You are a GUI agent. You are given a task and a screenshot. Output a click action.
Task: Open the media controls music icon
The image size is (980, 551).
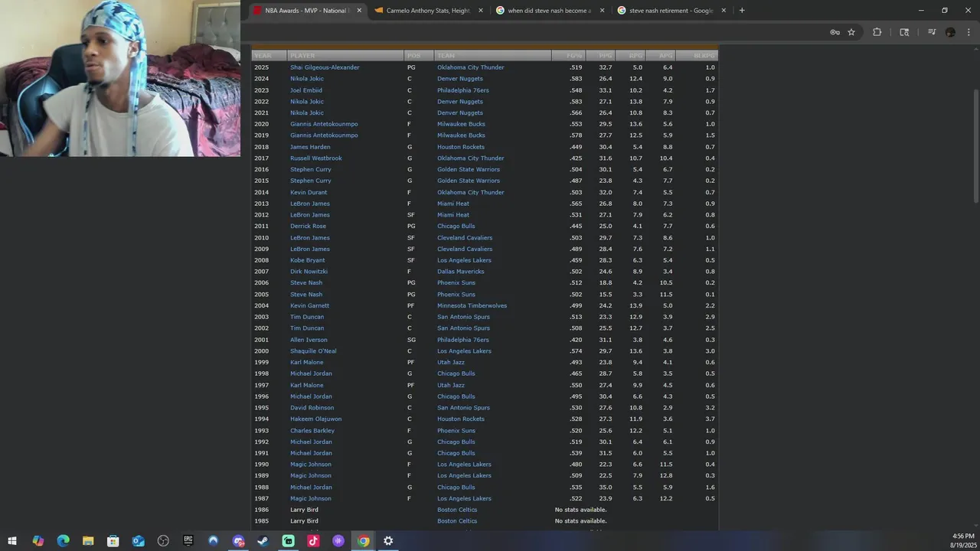[932, 32]
